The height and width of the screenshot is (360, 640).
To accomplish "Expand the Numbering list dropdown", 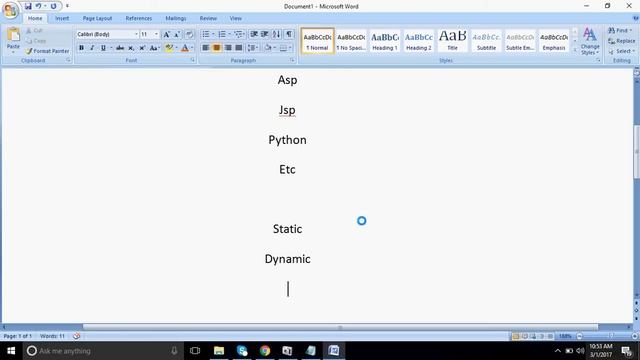I will pos(229,34).
